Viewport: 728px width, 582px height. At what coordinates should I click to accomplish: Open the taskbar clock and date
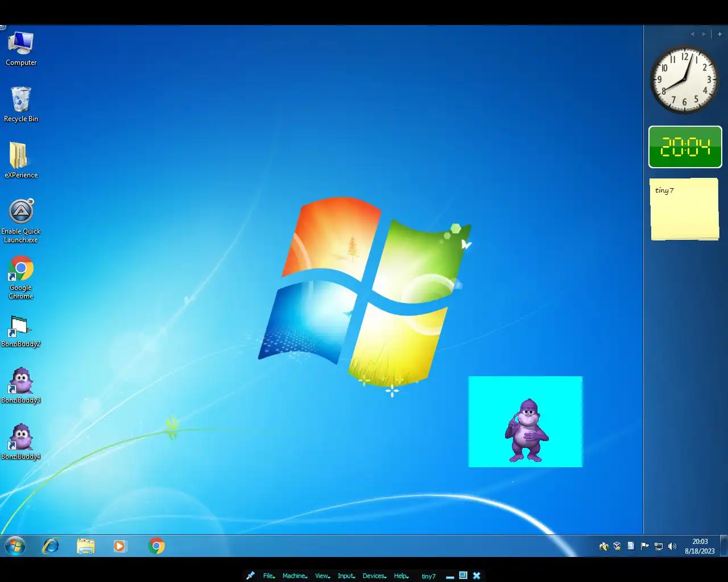(700, 546)
